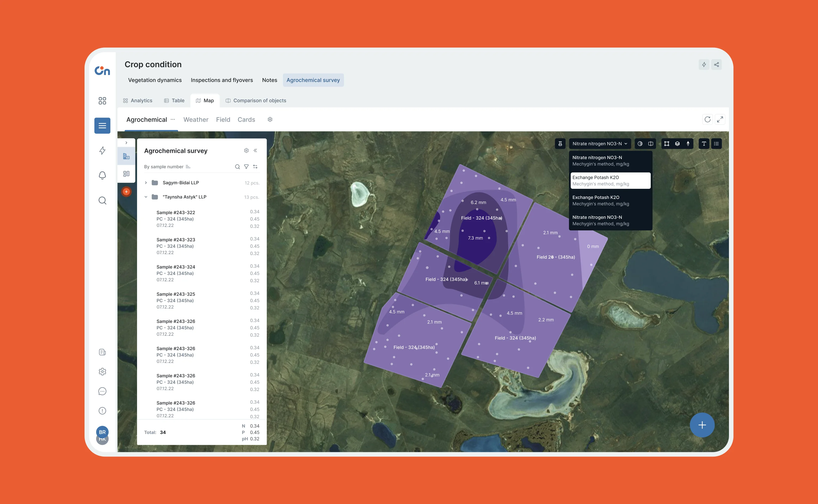The image size is (818, 504).
Task: Expand the Sagym-Bidai LLP folder chevron
Action: [x=146, y=183]
